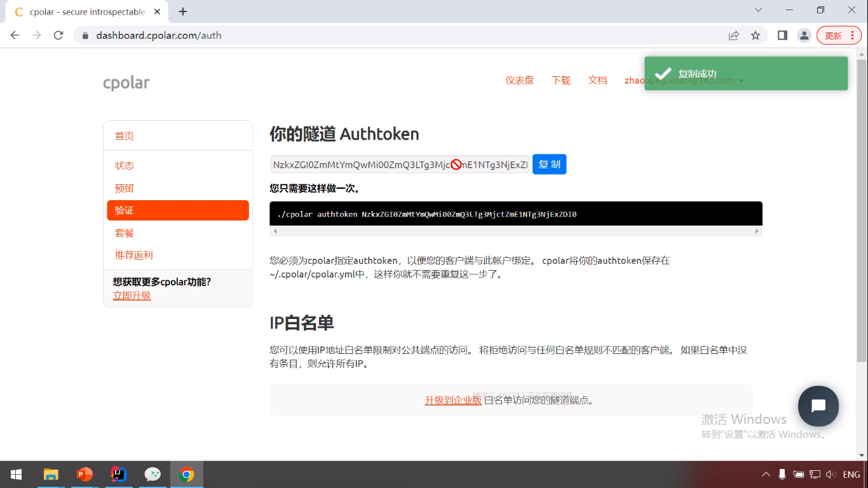
Task: Click the 升级到企业版 link
Action: pos(453,400)
